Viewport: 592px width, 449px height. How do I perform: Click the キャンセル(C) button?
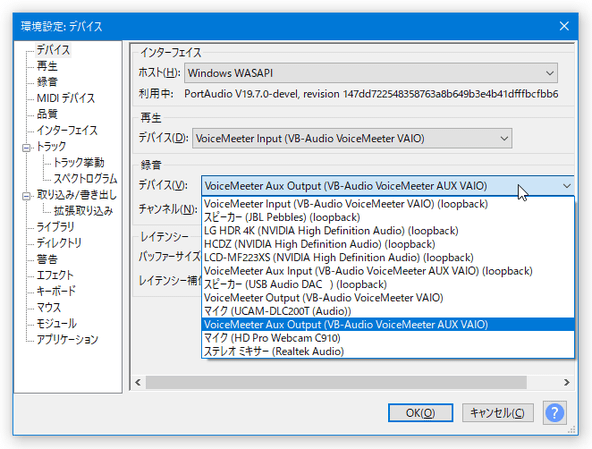click(x=498, y=413)
